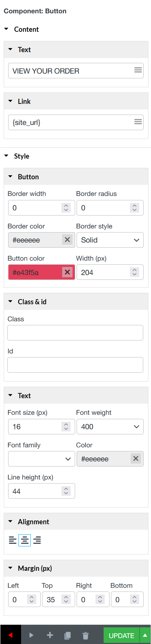
Task: Click the red back arrow icon
Action: pos(11,635)
